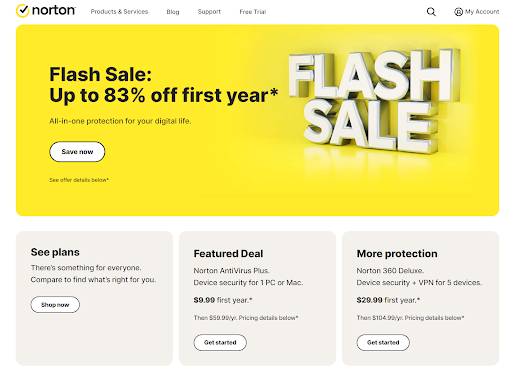512x374 pixels.
Task: Click the See plans card heading
Action: point(55,252)
